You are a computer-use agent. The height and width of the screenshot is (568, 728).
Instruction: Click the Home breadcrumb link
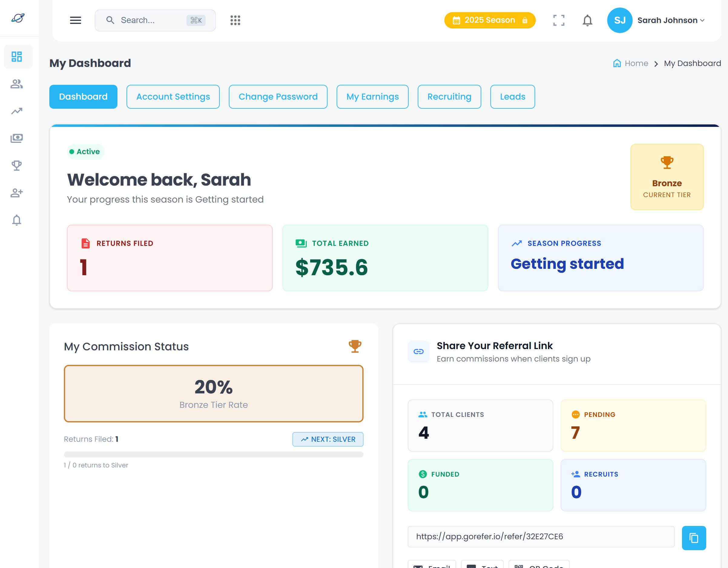636,63
